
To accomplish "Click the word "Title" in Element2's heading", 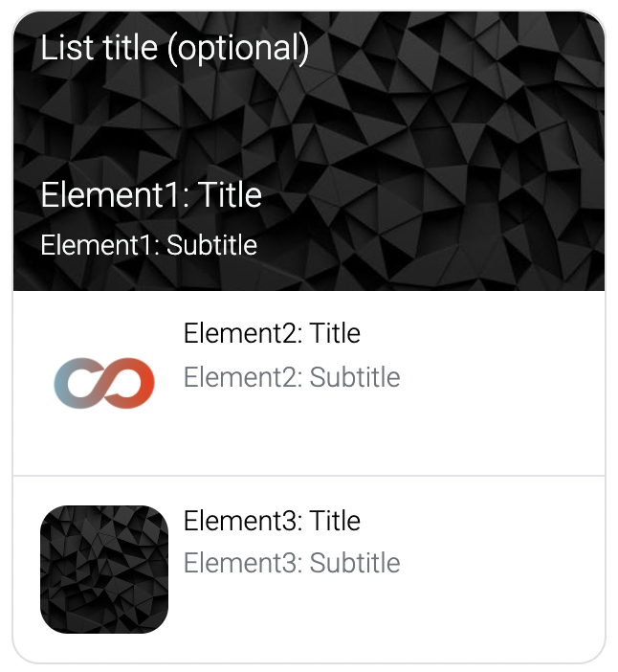I will (x=335, y=333).
